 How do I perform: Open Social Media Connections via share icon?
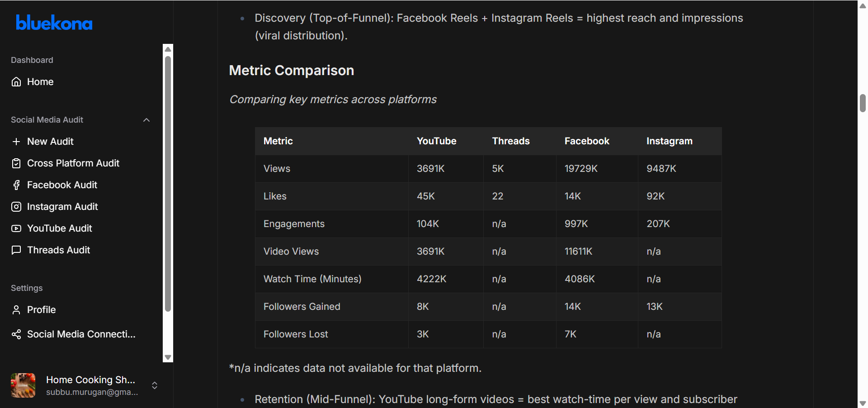tap(16, 334)
